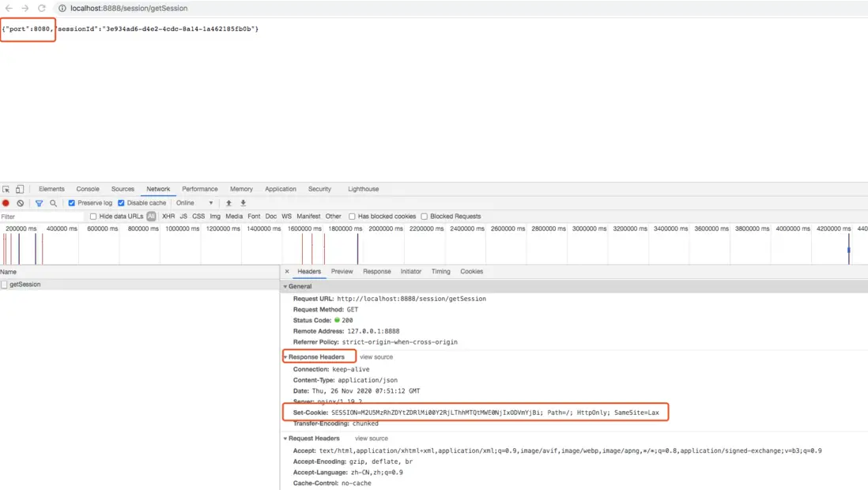Open the Elements panel tab
868x490 pixels.
coord(51,189)
